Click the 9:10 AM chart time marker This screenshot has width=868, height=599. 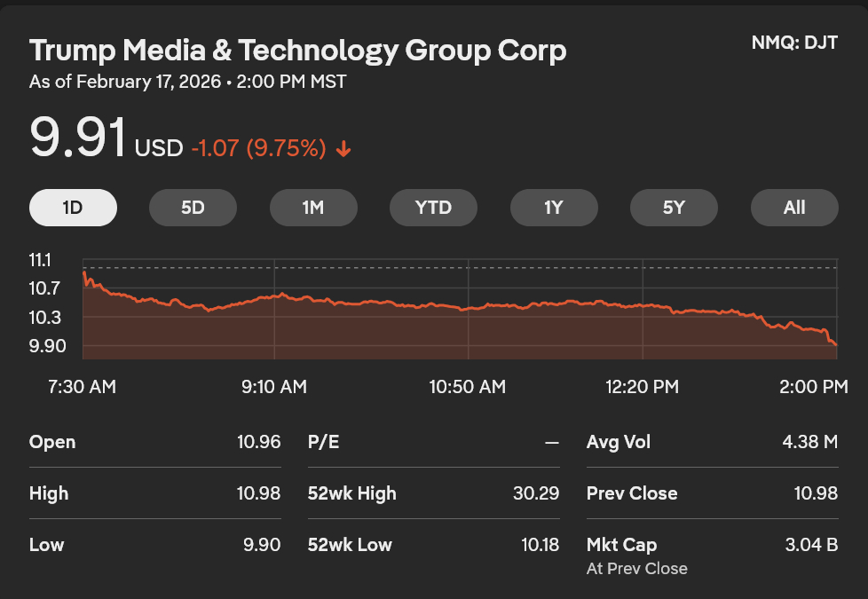click(x=274, y=387)
